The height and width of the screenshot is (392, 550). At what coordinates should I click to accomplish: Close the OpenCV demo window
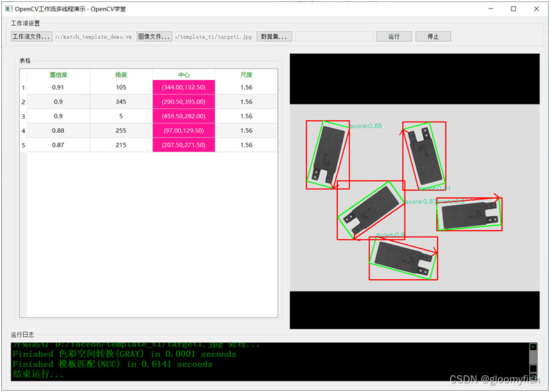(x=536, y=9)
